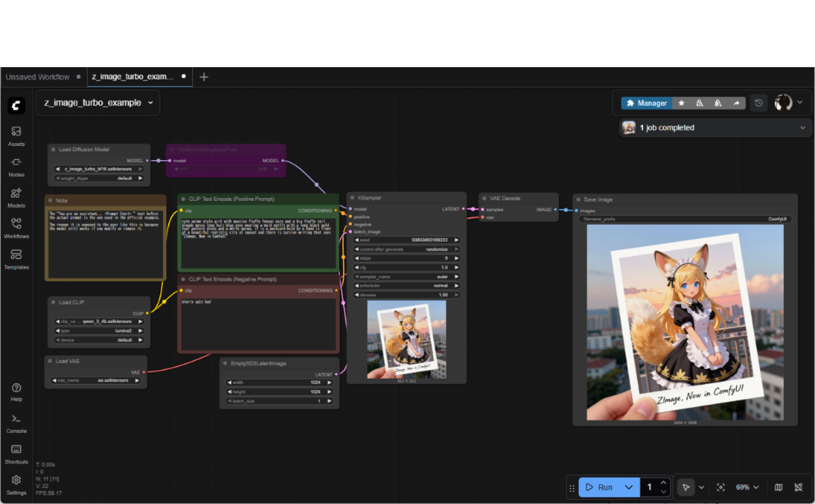Click the Save Image output image

[685, 322]
